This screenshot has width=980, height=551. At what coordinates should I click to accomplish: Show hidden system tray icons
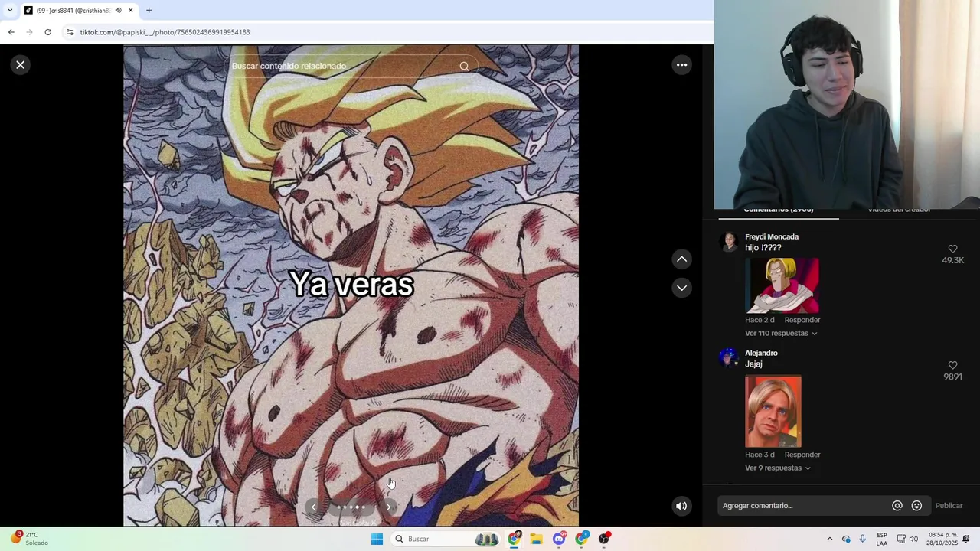(829, 539)
